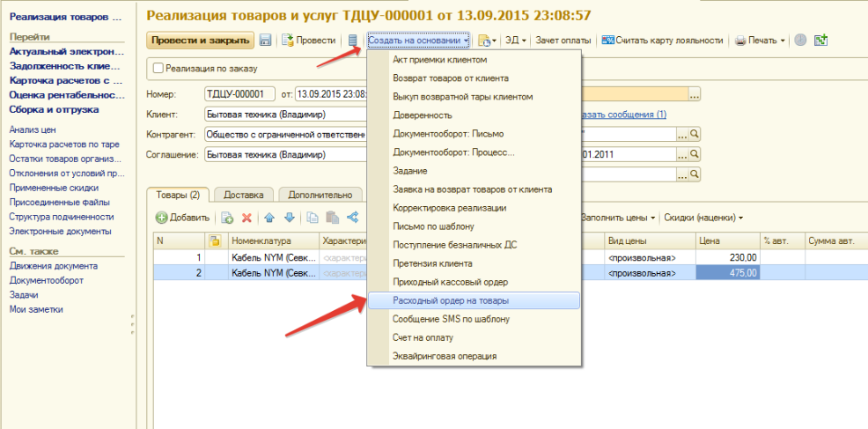Click the magnifier icon beside Контрагент field
This screenshot has width=868, height=429.
coord(694,135)
